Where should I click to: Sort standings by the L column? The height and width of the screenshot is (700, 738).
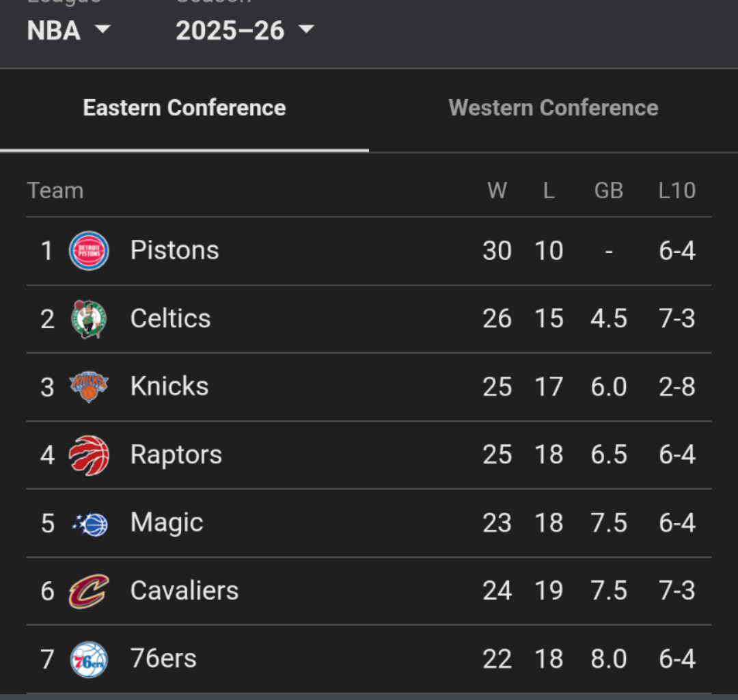(x=549, y=191)
